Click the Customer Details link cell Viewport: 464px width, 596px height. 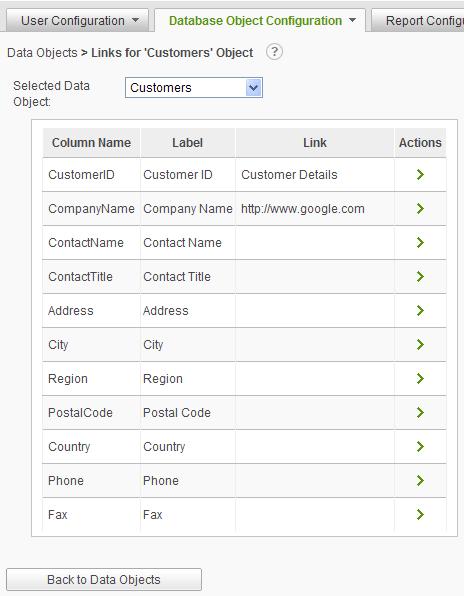[x=289, y=175]
